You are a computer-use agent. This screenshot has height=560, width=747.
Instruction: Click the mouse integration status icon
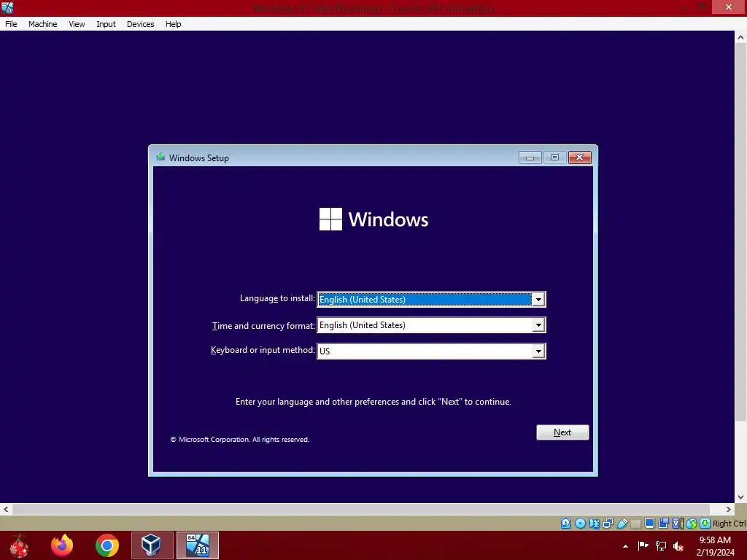click(x=692, y=524)
